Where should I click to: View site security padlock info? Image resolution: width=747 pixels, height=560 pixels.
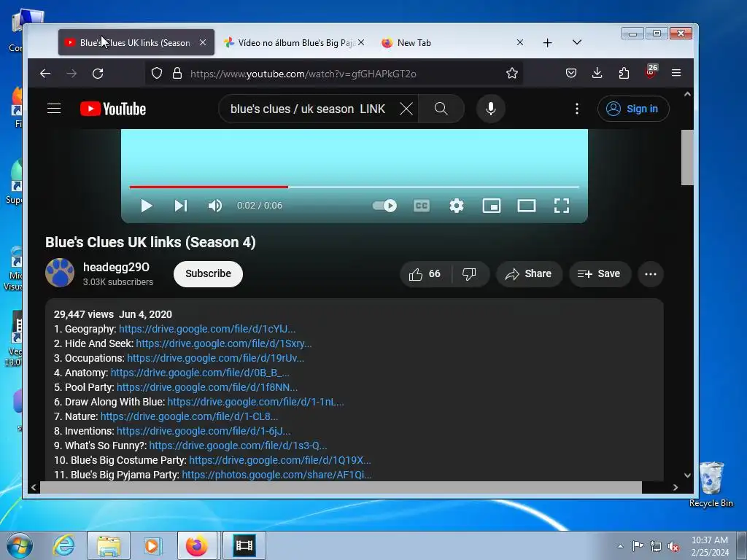[x=177, y=74]
